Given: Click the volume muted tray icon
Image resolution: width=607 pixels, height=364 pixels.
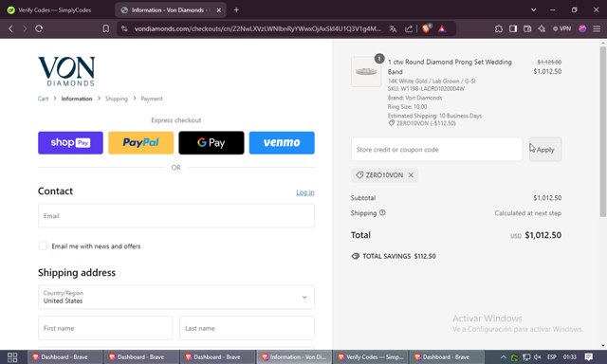Looking at the screenshot, I should (x=538, y=357).
